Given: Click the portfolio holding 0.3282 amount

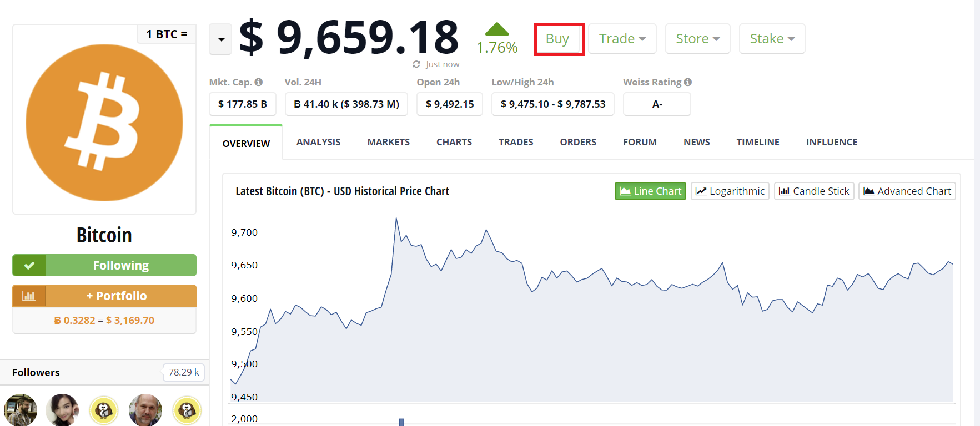Looking at the screenshot, I should pos(75,320).
